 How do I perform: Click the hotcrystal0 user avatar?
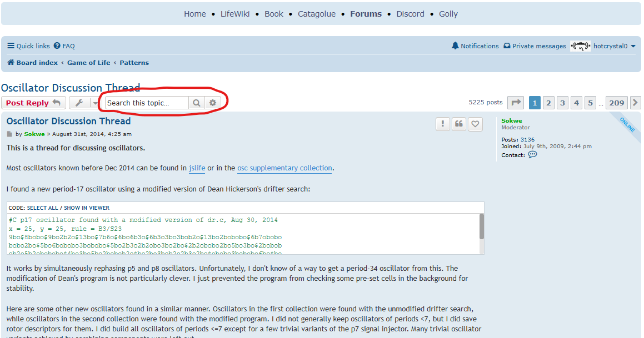pyautogui.click(x=580, y=46)
